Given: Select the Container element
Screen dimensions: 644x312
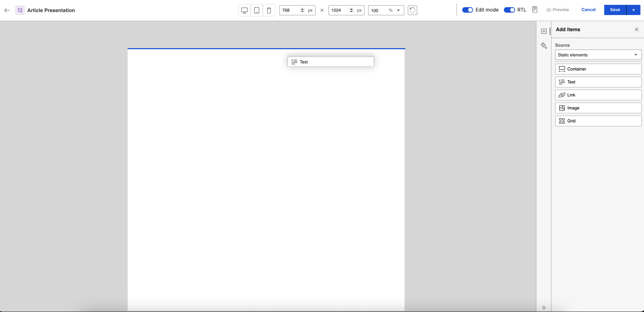Looking at the screenshot, I should tap(598, 69).
